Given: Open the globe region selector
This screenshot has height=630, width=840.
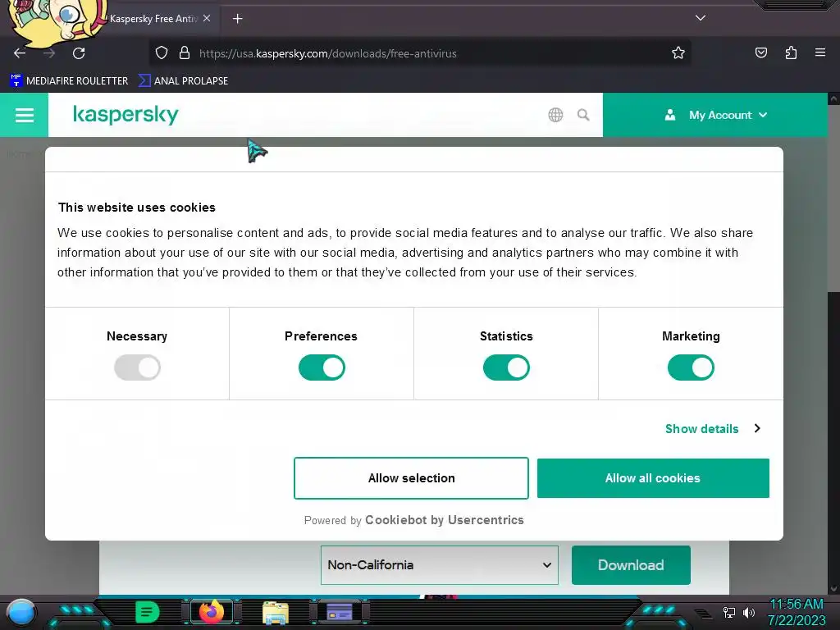Looking at the screenshot, I should 555,115.
